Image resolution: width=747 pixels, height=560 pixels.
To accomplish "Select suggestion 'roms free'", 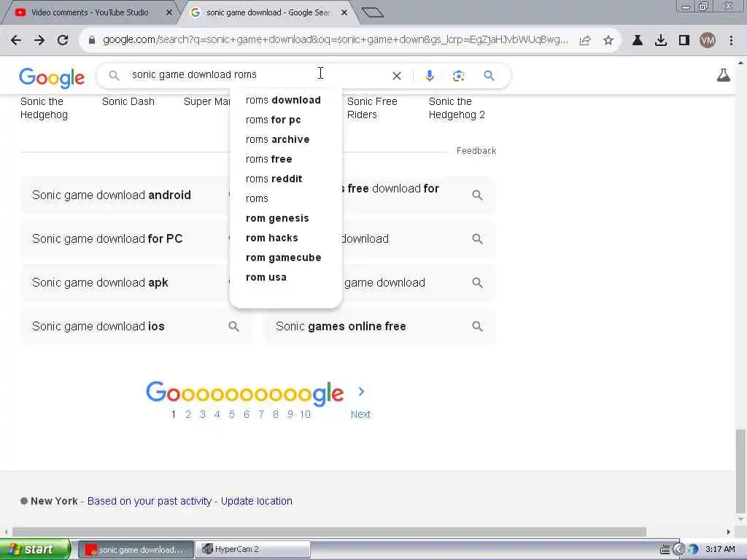I will click(x=268, y=159).
